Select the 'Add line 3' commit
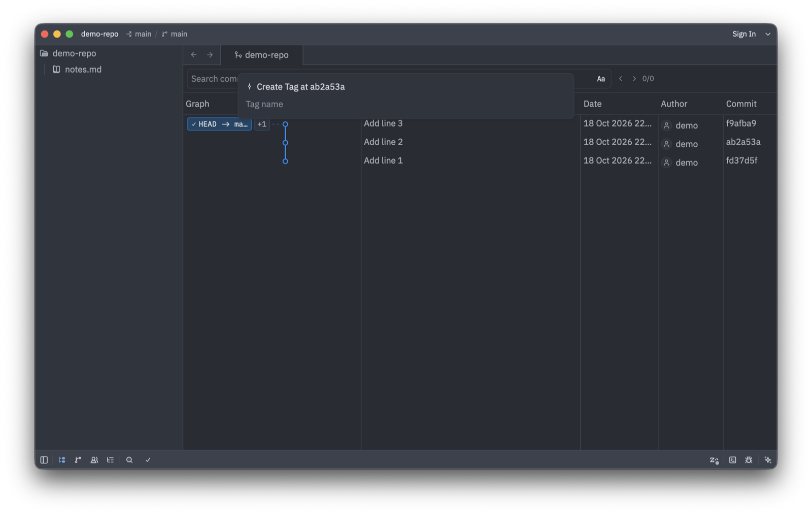 [383, 123]
